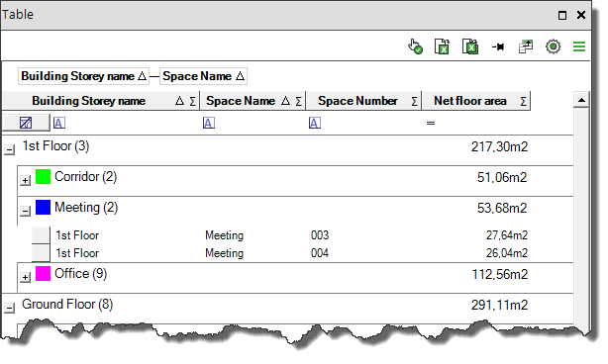Screen dimensions: 608x364
Task: Expand the Corridor (2) group
Action: click(x=25, y=180)
